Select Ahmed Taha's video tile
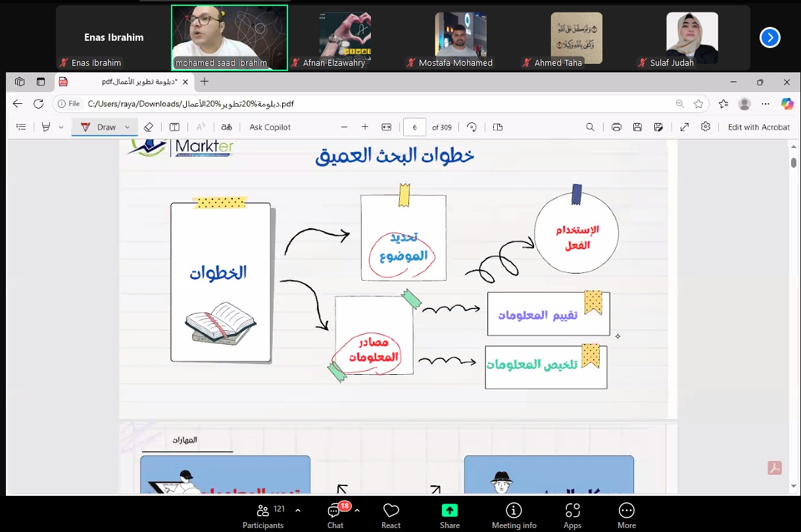The height and width of the screenshot is (532, 801). (x=577, y=38)
